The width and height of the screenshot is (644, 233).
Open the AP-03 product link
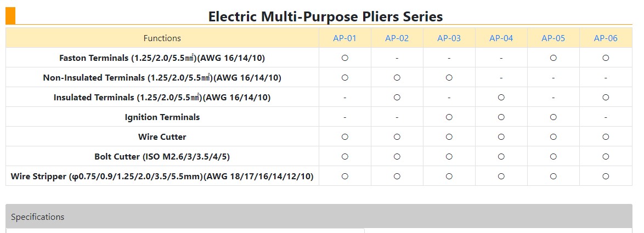tap(449, 38)
